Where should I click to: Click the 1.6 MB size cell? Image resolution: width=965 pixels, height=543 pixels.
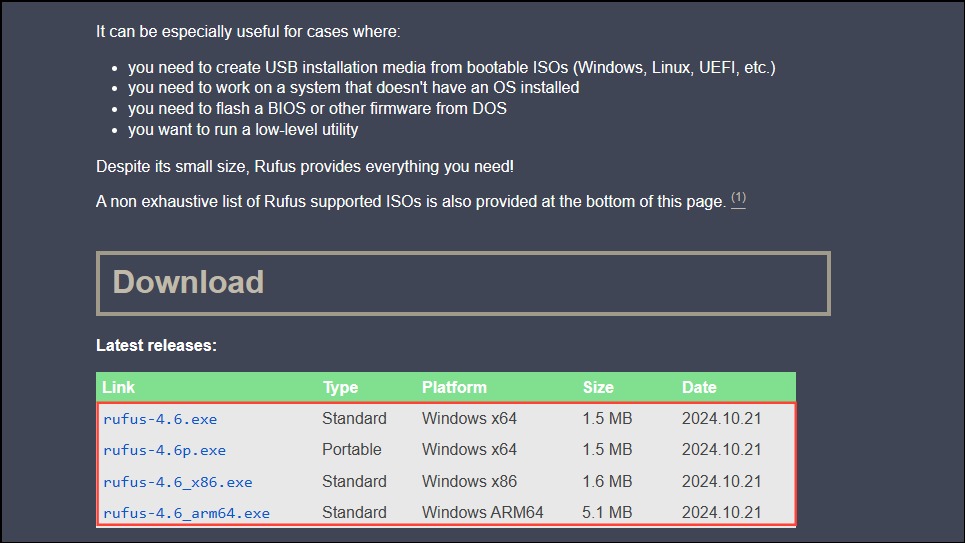point(607,481)
